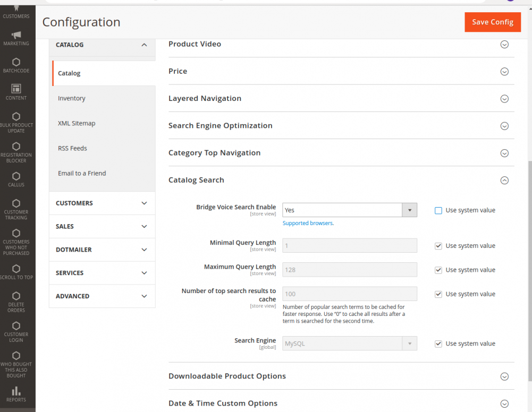
Task: Open Bulk Product Update from sidebar
Action: click(x=16, y=121)
